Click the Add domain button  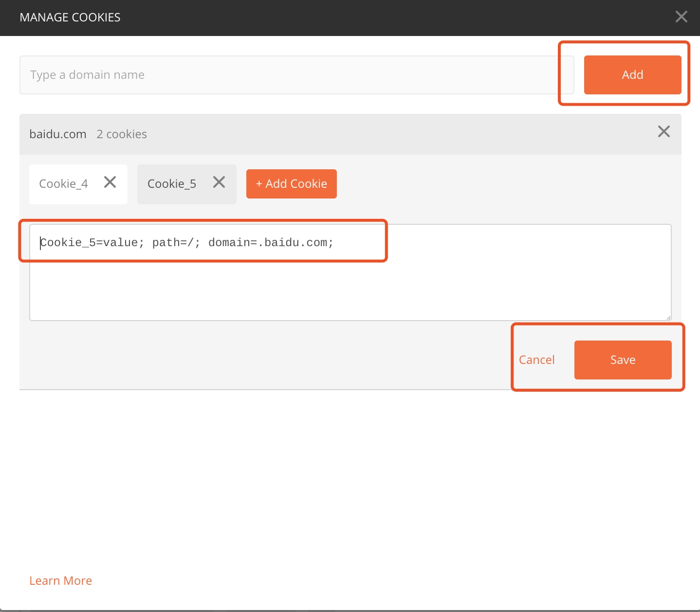pyautogui.click(x=632, y=75)
